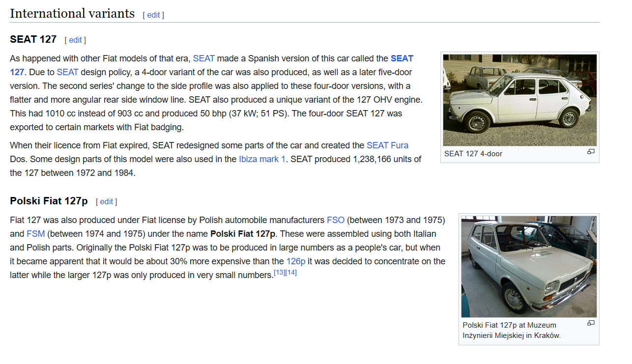Click enlarge icon beside Polski Fiat 127p caption
Image resolution: width=632 pixels, height=364 pixels.
pyautogui.click(x=591, y=323)
